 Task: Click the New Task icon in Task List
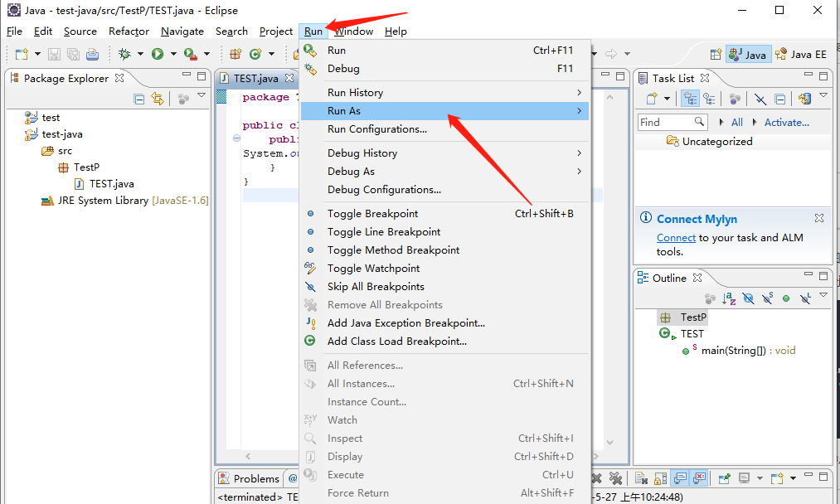click(652, 99)
